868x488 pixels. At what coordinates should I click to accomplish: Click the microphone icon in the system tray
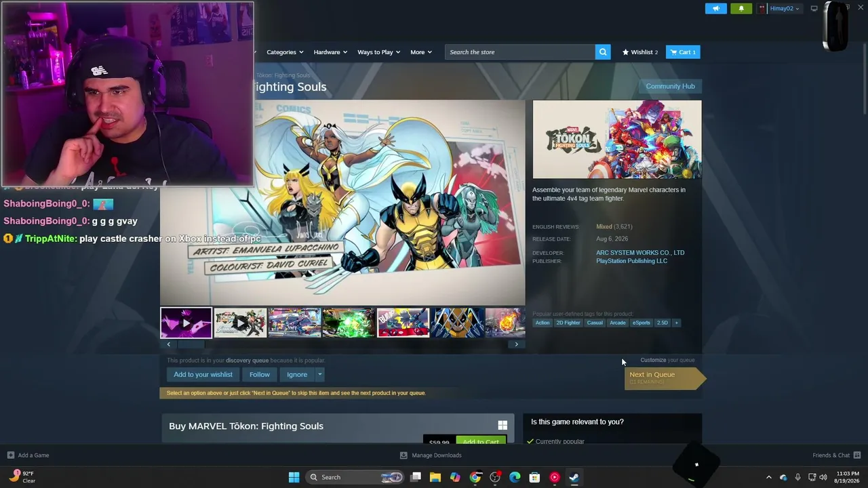[797, 477]
